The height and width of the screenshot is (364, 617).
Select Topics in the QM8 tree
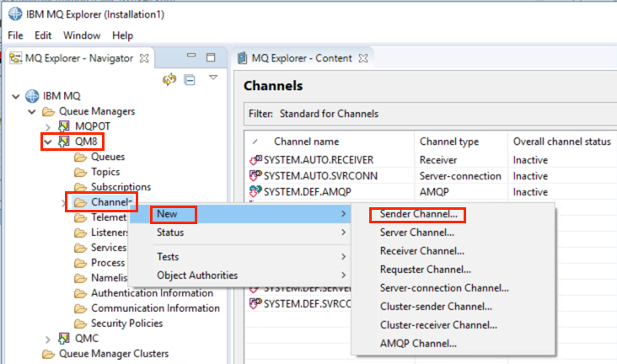pos(105,173)
